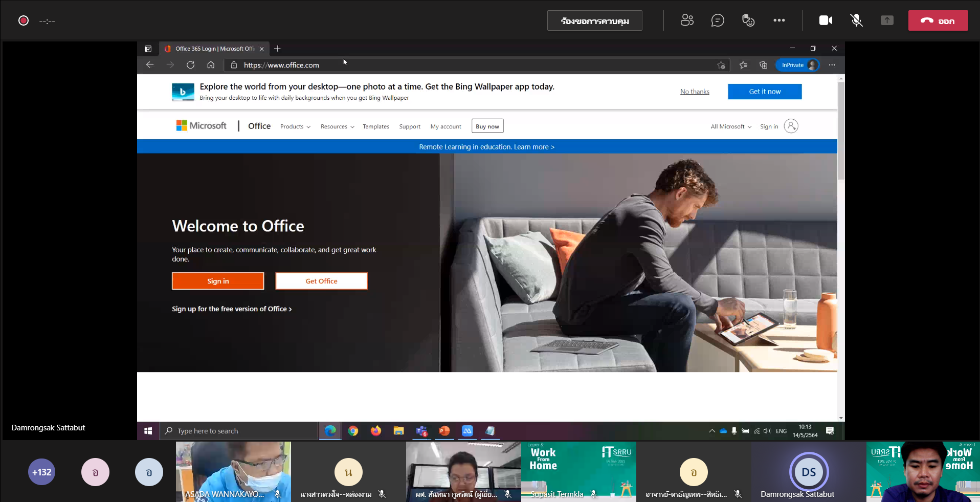Screen dimensions: 980x502
Task: Click the Get Office button
Action: 321,281
